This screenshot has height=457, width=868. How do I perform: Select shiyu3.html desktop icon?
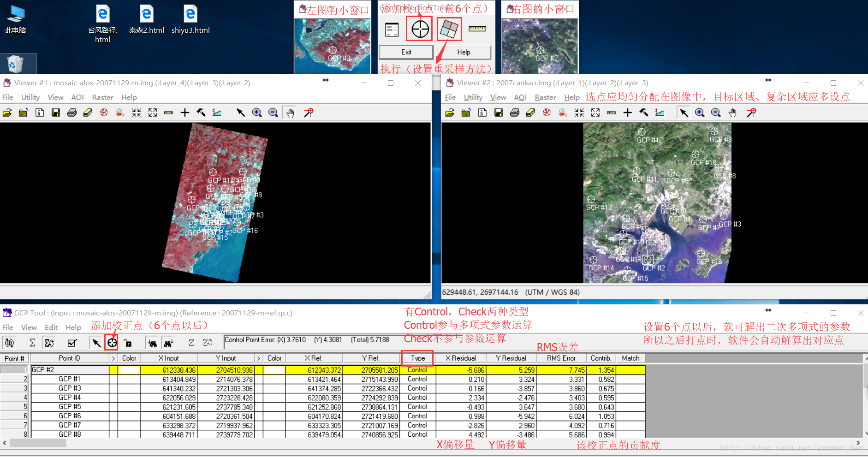(x=190, y=19)
